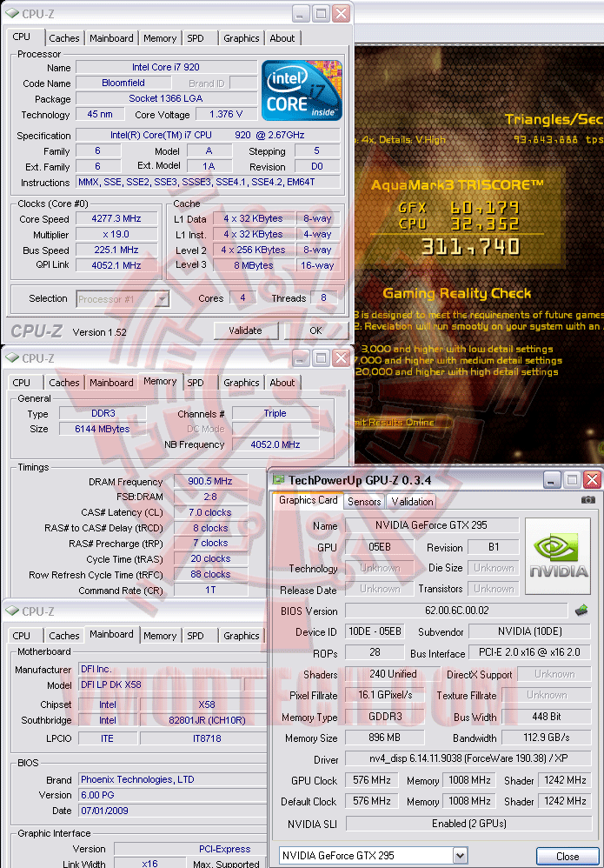The height and width of the screenshot is (868, 604).
Task: Close the Memory-tab CPU-Z window
Action: tap(342, 358)
